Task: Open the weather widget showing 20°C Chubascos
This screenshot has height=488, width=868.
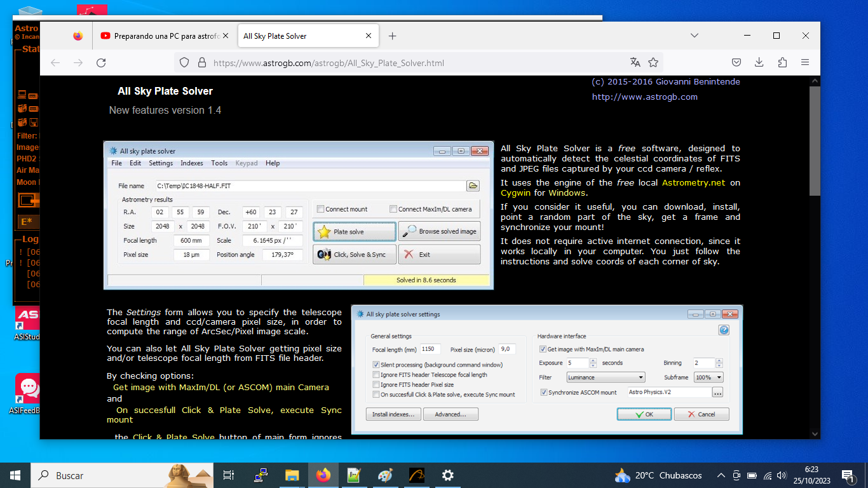Action: (x=658, y=475)
